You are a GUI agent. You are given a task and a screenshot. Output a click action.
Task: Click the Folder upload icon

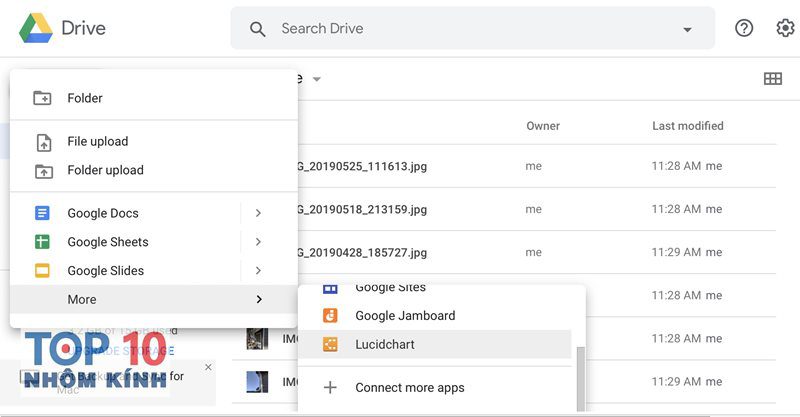44,171
